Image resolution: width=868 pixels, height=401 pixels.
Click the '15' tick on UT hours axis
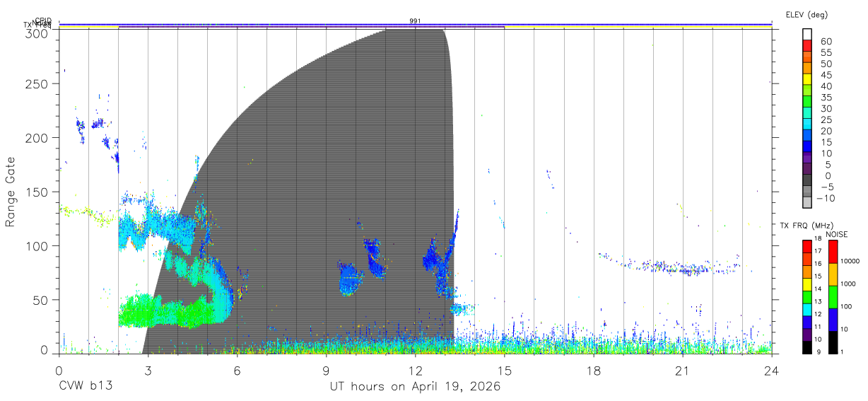[x=504, y=371]
